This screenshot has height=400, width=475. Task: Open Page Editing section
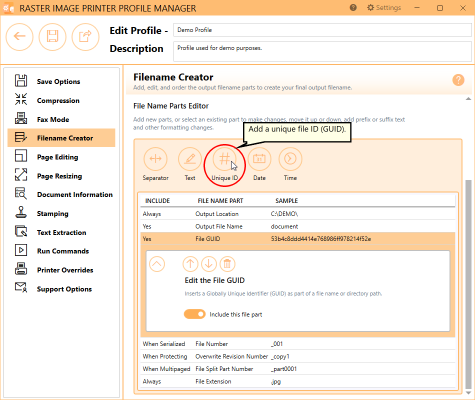point(61,157)
